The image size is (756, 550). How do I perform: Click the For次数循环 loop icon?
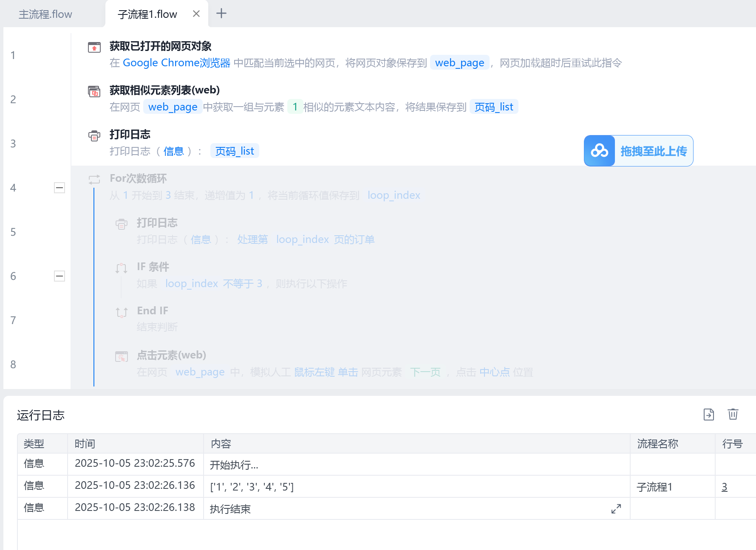click(x=94, y=180)
